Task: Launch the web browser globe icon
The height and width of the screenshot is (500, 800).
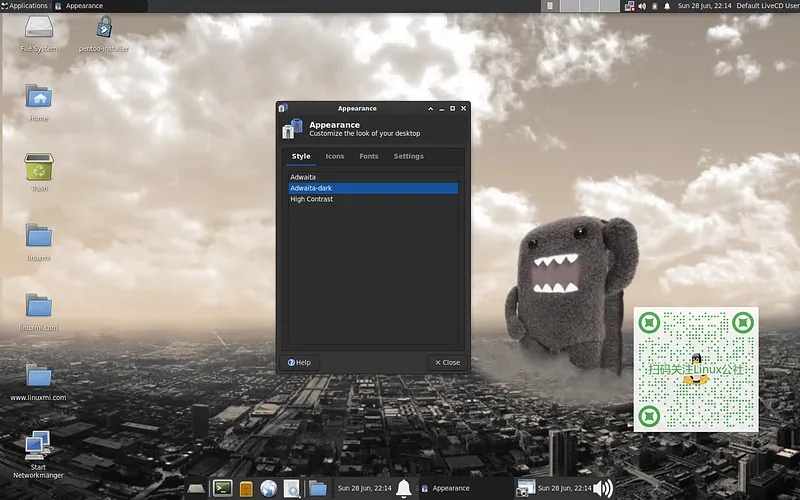Action: tap(268, 488)
